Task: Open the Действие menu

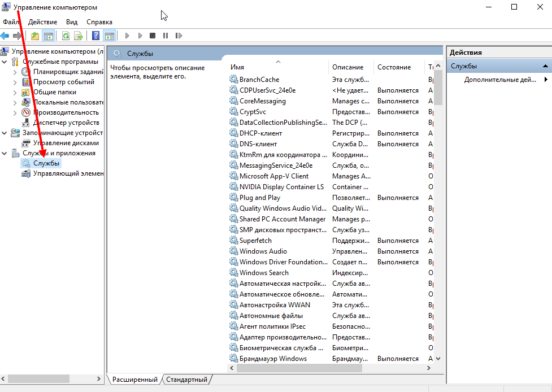Action: tap(42, 22)
